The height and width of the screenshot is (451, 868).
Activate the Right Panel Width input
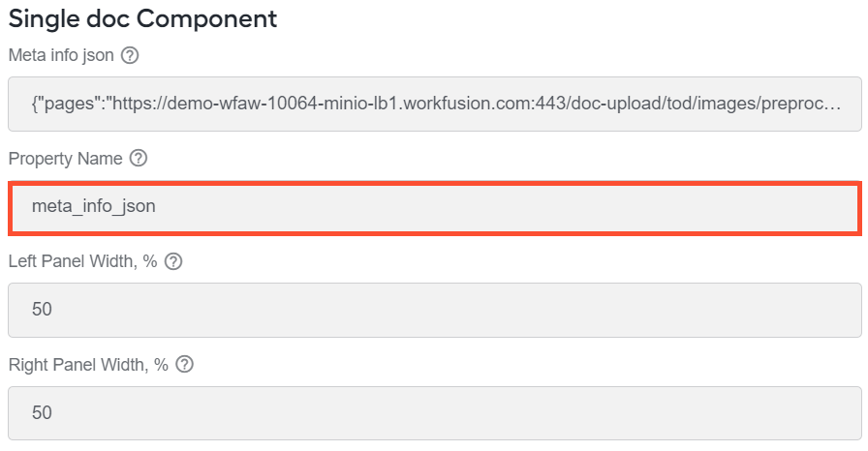(435, 413)
